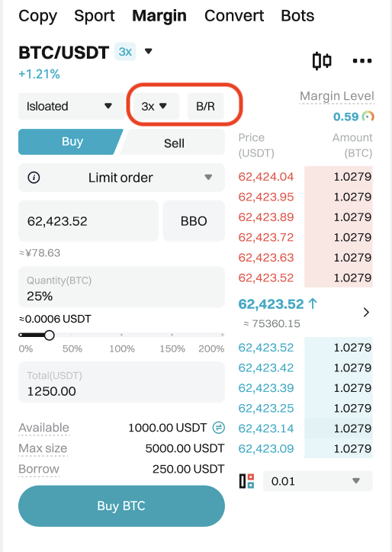Click the bid price 62,423.09
Image resolution: width=392 pixels, height=552 pixels.
[x=266, y=448]
